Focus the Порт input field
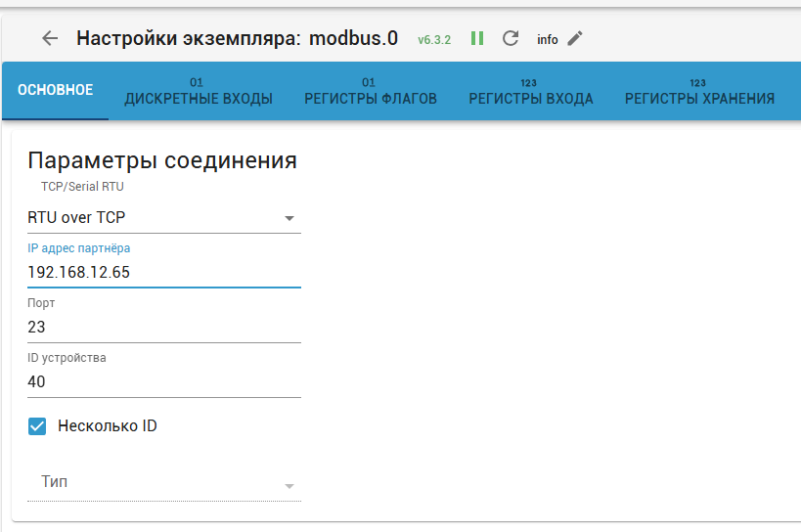 [x=163, y=327]
